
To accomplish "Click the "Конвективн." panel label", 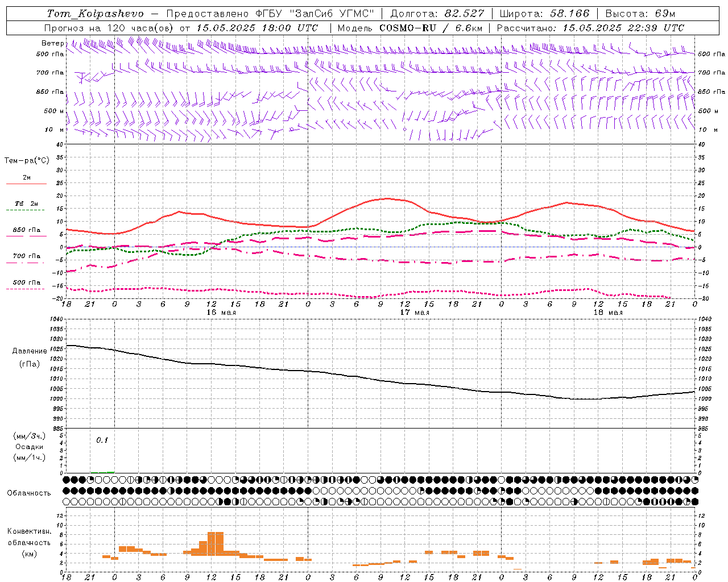I will [x=30, y=531].
